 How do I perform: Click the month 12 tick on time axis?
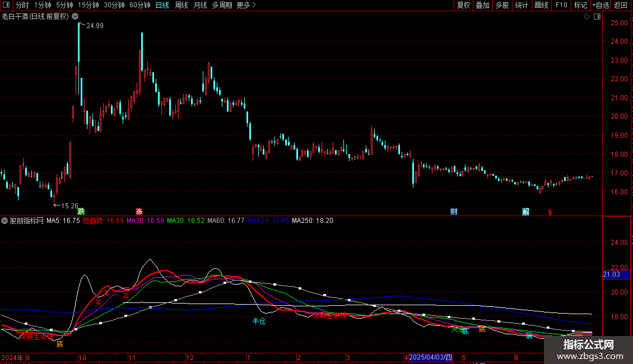(x=190, y=357)
